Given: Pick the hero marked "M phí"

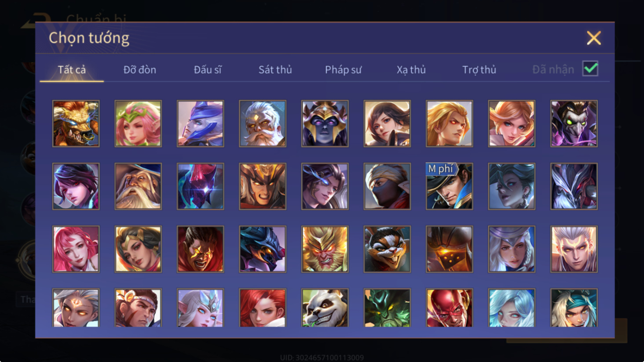Looking at the screenshot, I should 449,186.
